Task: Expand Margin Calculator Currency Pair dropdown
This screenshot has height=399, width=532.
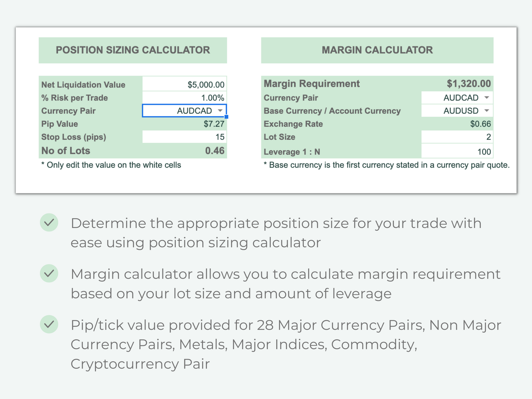Action: click(487, 98)
